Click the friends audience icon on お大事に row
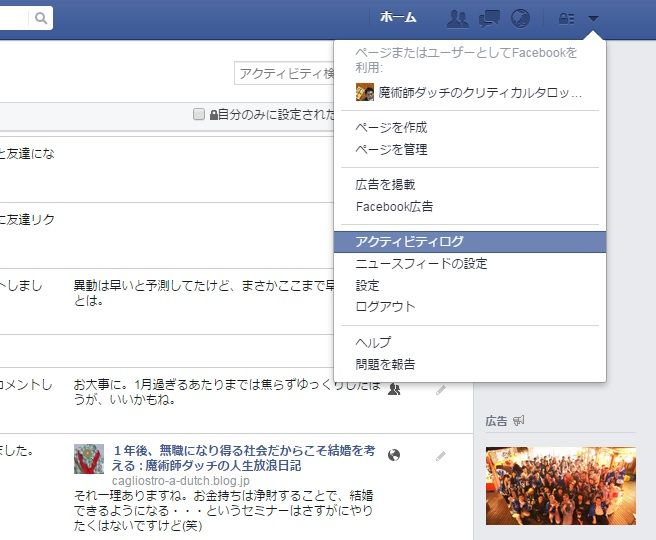The image size is (656, 540). pyautogui.click(x=394, y=389)
